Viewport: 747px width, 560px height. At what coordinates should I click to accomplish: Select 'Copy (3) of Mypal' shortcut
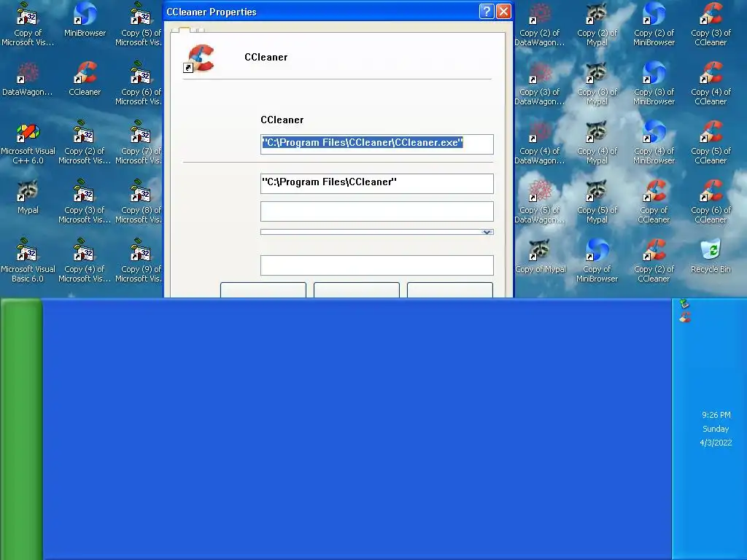pyautogui.click(x=597, y=84)
